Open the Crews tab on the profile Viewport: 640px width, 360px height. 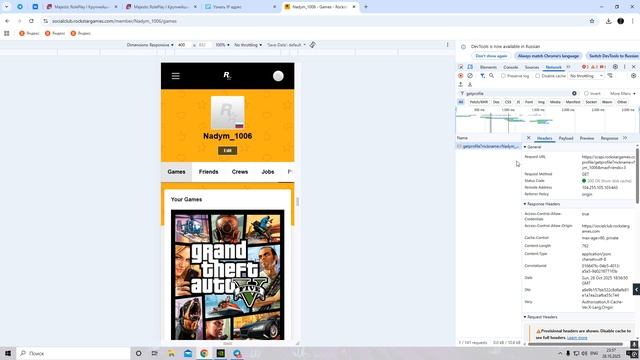(240, 172)
